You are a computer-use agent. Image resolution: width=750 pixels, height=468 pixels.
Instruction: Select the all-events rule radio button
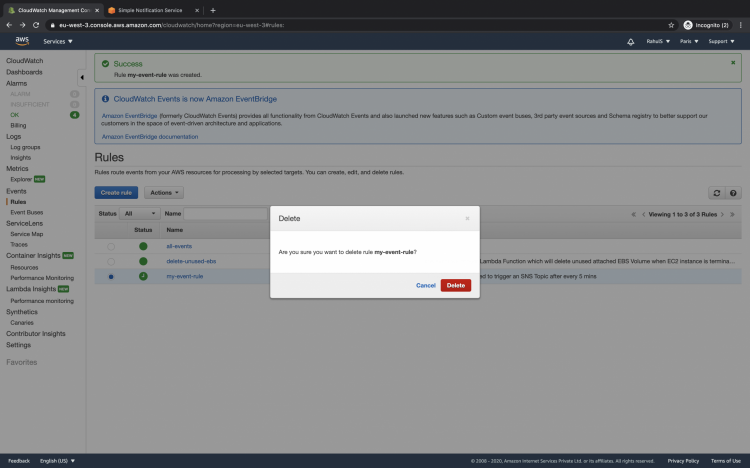(111, 246)
